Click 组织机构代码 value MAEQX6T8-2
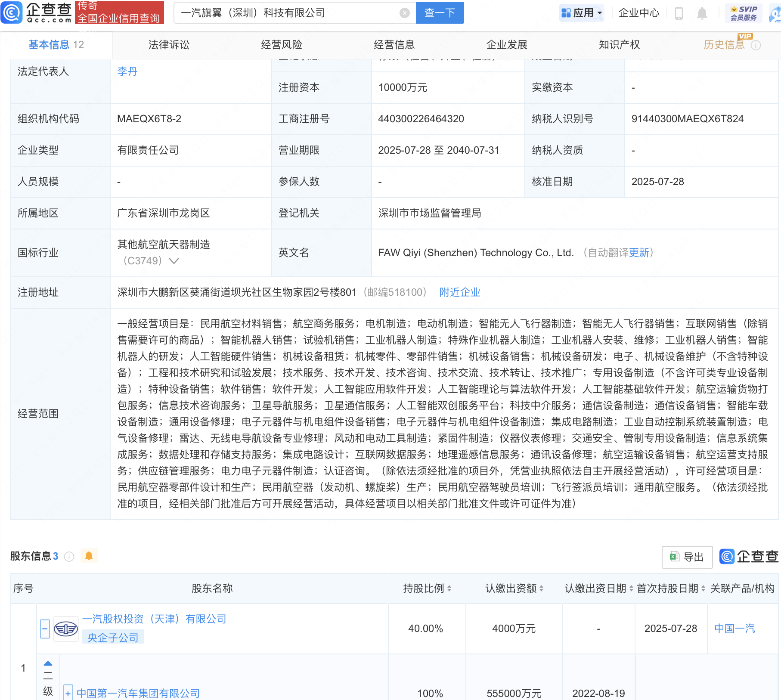This screenshot has width=781, height=700. pyautogui.click(x=149, y=119)
